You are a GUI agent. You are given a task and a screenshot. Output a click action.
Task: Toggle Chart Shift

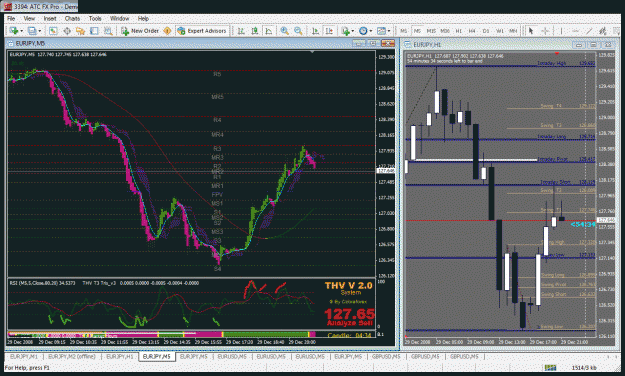[329, 31]
